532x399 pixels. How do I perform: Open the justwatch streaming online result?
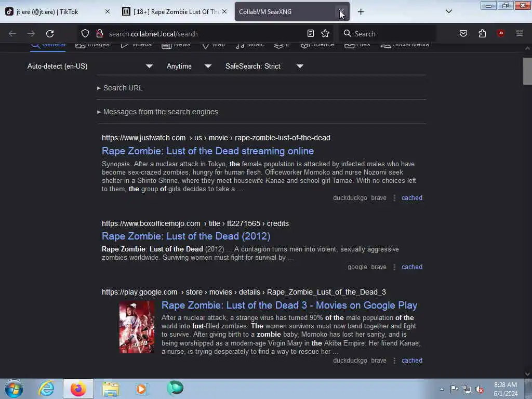(208, 151)
